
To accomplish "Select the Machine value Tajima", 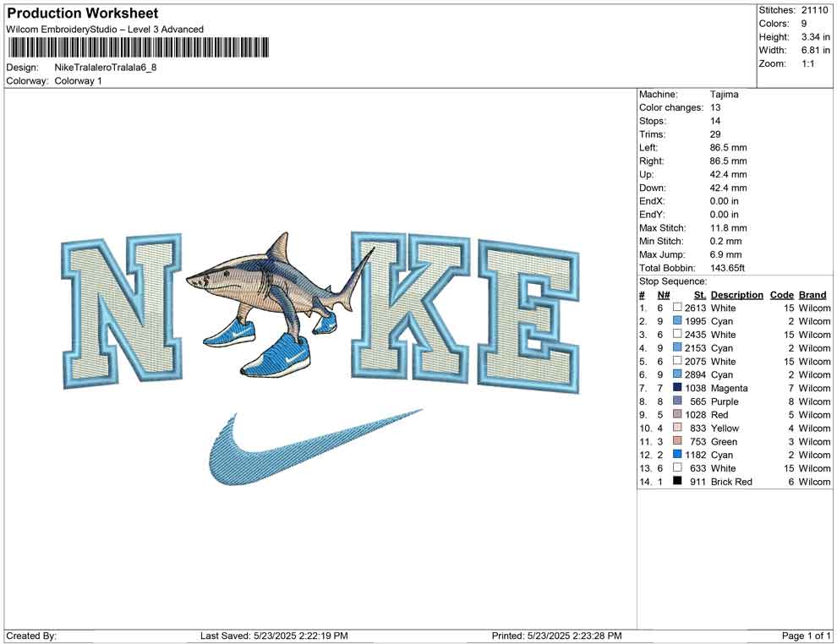I will click(x=724, y=94).
